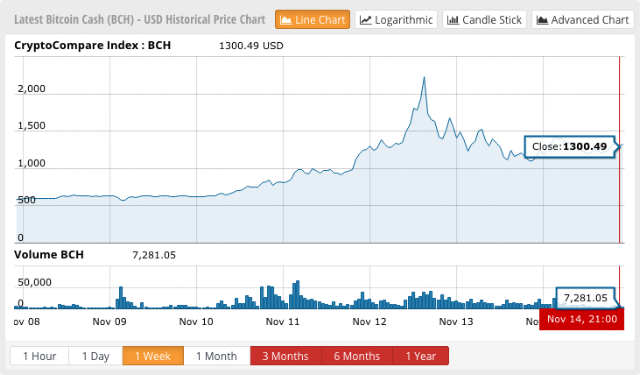Switch to the Logarithmic chart
Screen dimensions: 640x375
tap(396, 20)
